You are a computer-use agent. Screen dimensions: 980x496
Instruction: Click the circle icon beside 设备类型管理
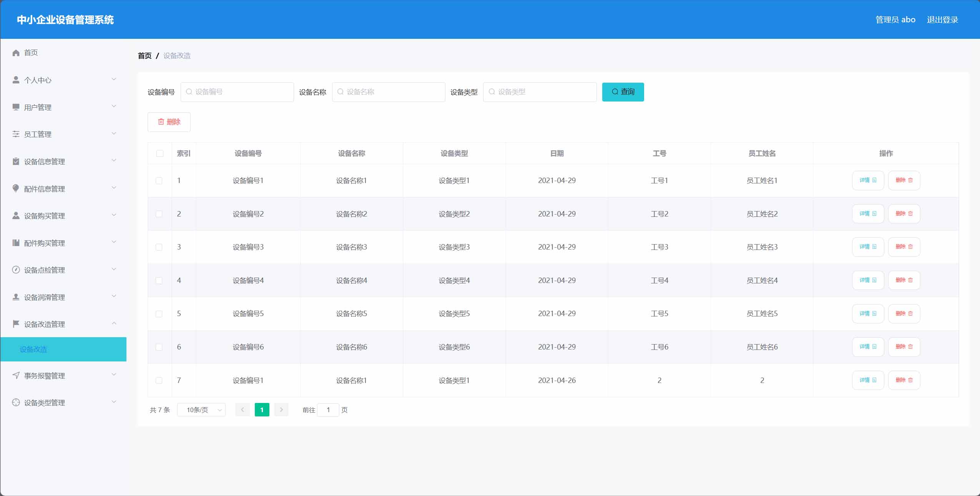tap(16, 403)
